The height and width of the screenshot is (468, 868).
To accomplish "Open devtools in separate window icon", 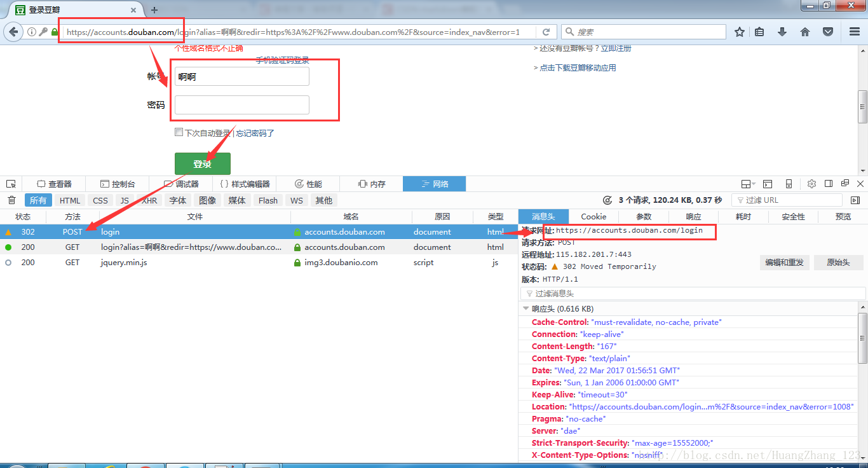I will pos(845,184).
